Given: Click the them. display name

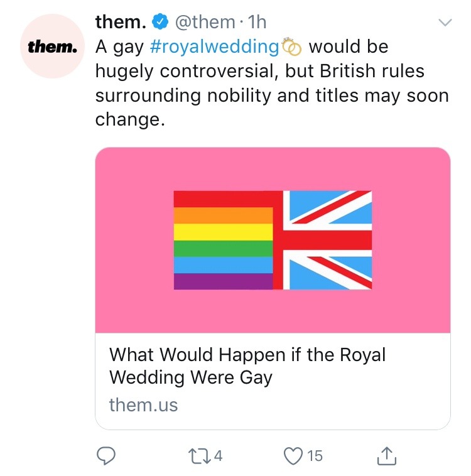Looking at the screenshot, I should 121,23.
